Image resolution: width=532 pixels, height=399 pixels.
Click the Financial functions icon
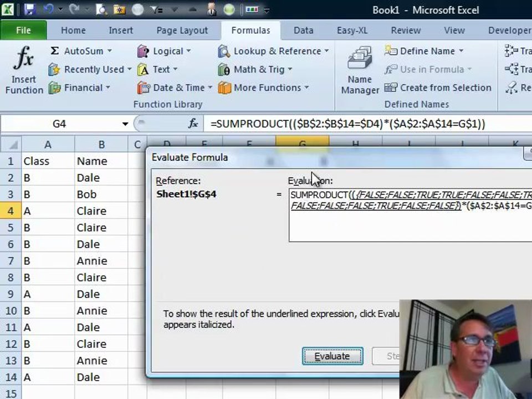click(x=54, y=88)
